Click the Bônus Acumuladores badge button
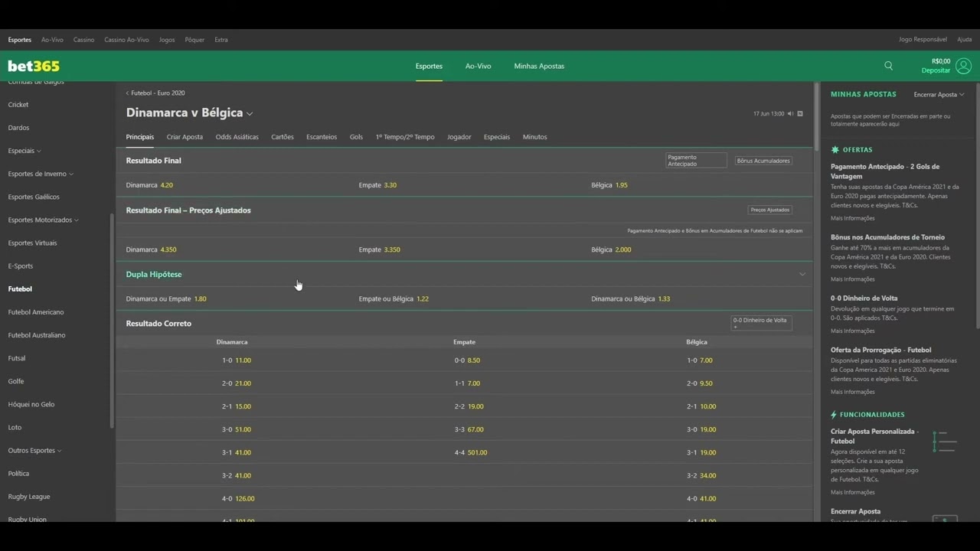The height and width of the screenshot is (551, 980). click(x=763, y=161)
